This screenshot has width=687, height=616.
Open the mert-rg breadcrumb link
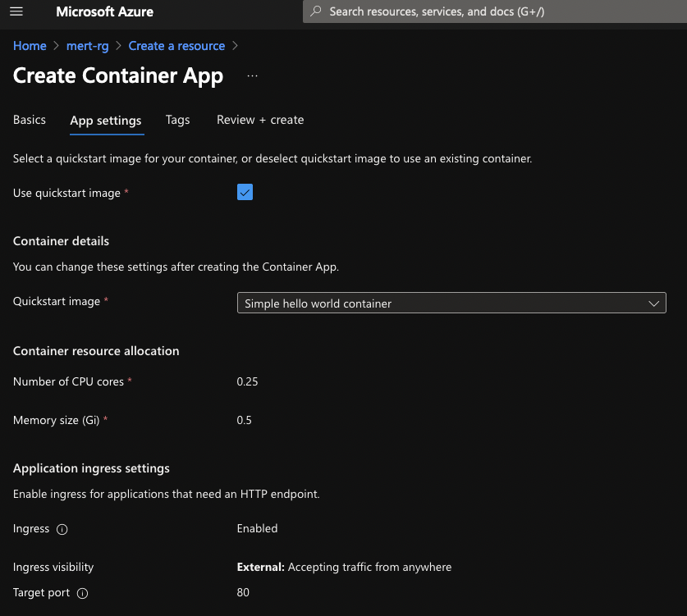coord(88,46)
